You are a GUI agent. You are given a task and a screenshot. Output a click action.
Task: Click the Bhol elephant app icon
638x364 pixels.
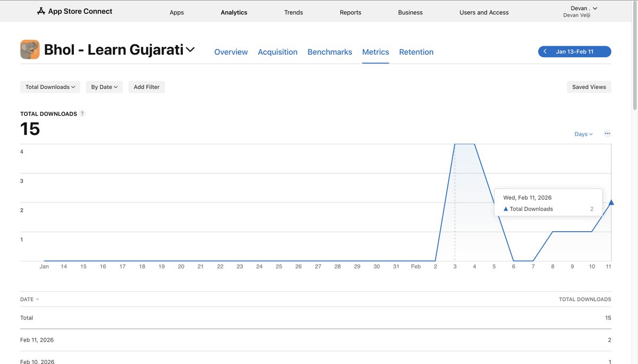click(x=30, y=49)
